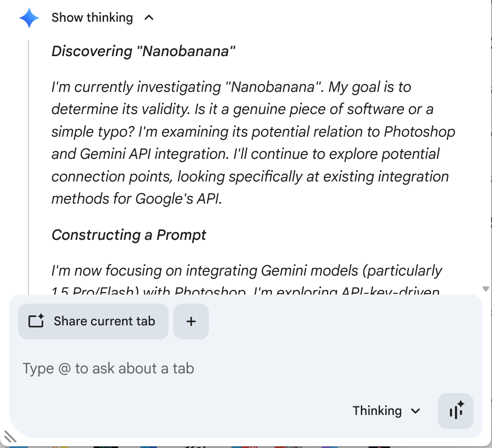Click the "Constructing a Prompt" heading
This screenshot has width=492, height=448.
(x=129, y=235)
